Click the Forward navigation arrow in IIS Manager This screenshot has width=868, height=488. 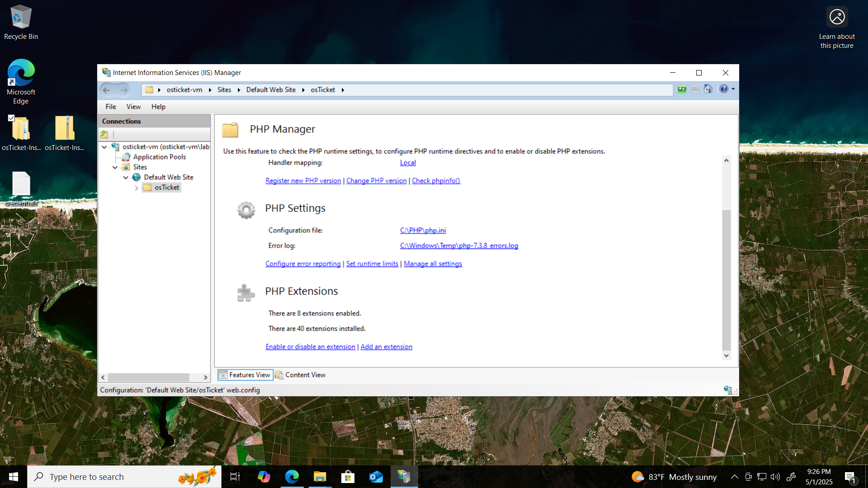(124, 90)
